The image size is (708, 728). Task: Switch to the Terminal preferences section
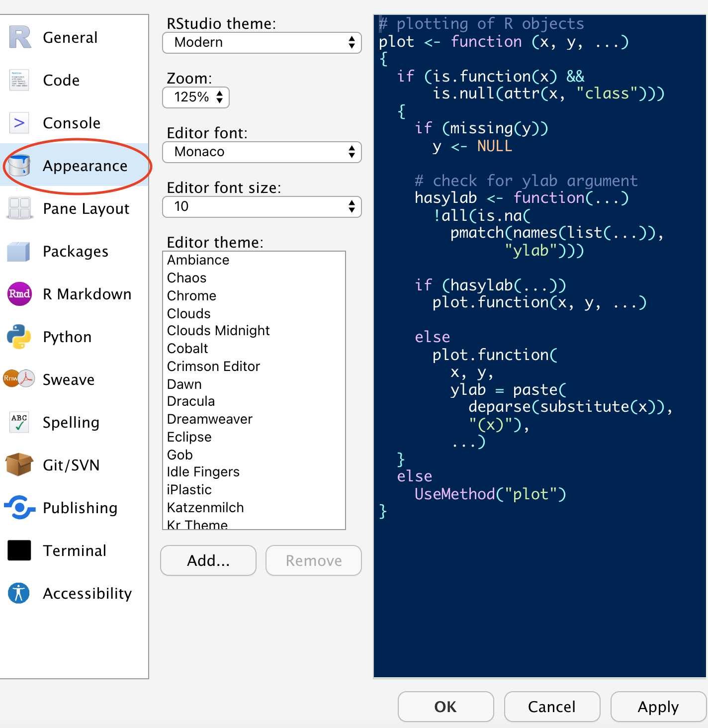coord(75,550)
